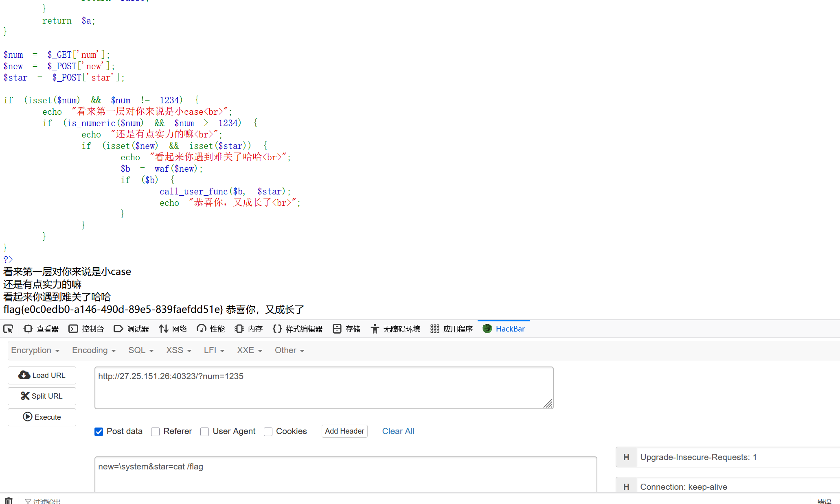Click the Clear All link

coord(398,431)
